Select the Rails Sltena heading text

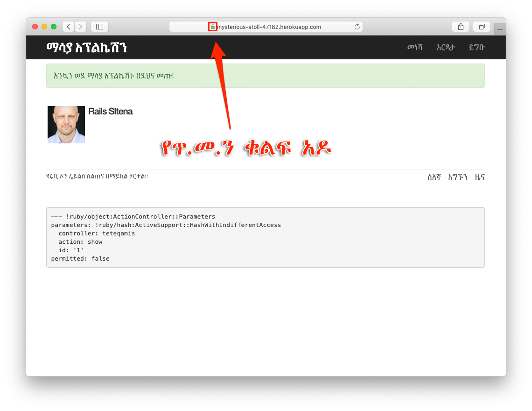click(x=110, y=112)
